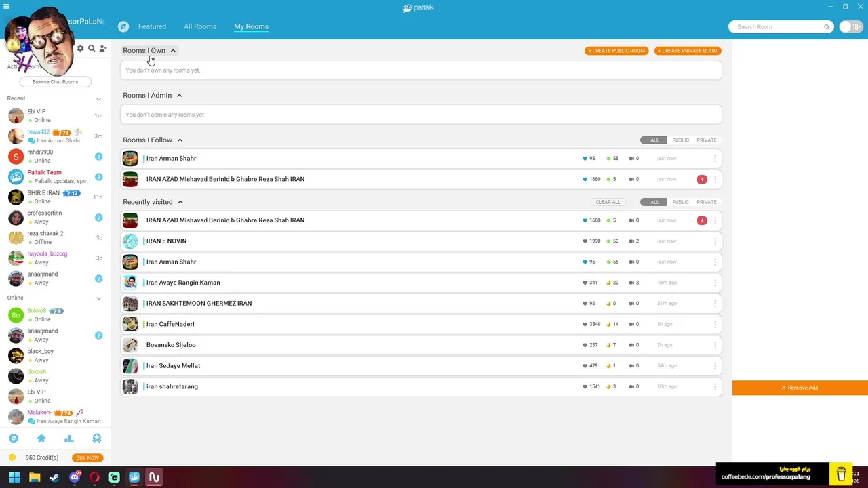The width and height of the screenshot is (868, 488).
Task: Click the explore compass icon in sidebar footer
Action: [x=14, y=439]
